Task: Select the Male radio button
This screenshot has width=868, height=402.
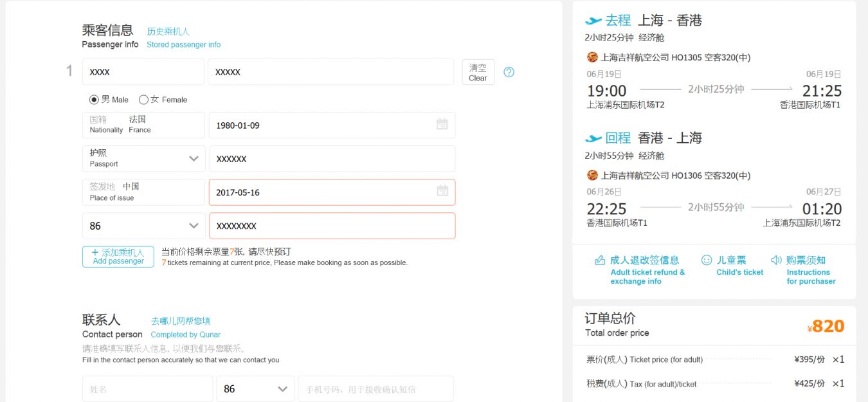Action: point(94,100)
